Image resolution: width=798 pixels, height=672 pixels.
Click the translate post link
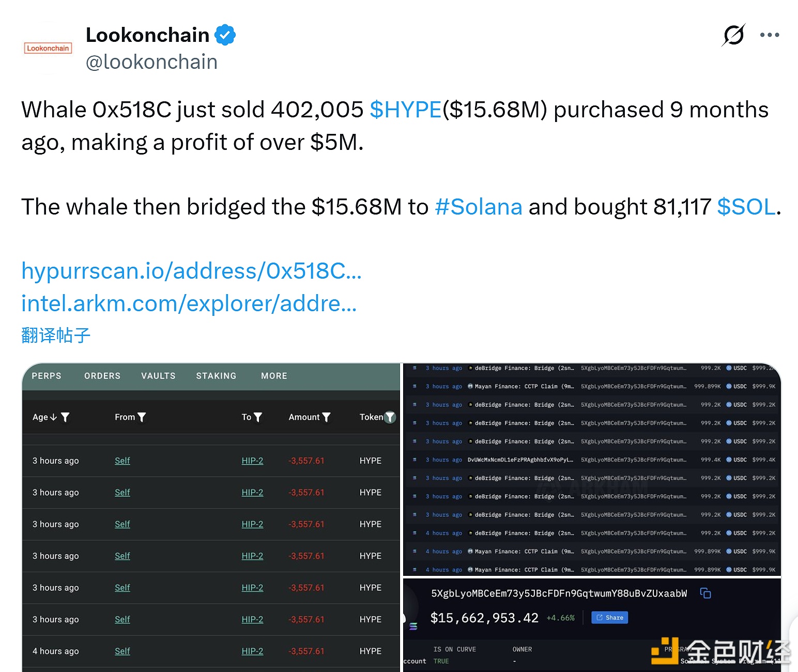[x=56, y=335]
